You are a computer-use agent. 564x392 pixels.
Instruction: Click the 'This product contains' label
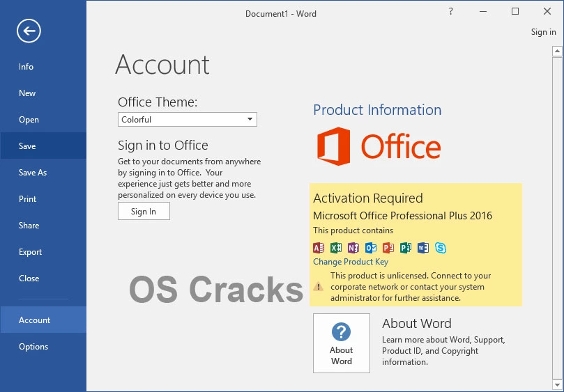point(353,230)
